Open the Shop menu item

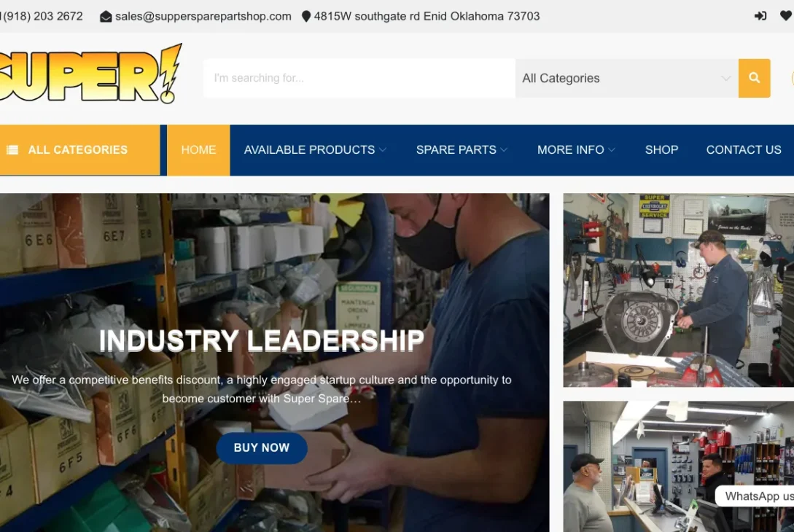[661, 150]
